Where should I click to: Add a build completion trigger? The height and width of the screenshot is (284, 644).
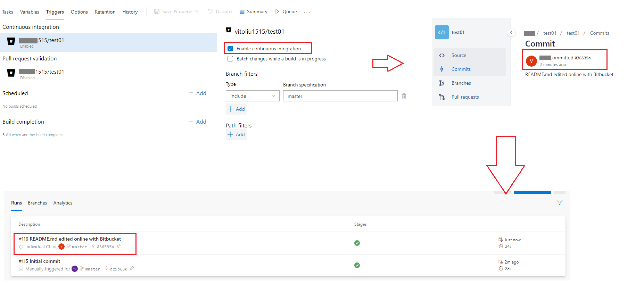[198, 122]
